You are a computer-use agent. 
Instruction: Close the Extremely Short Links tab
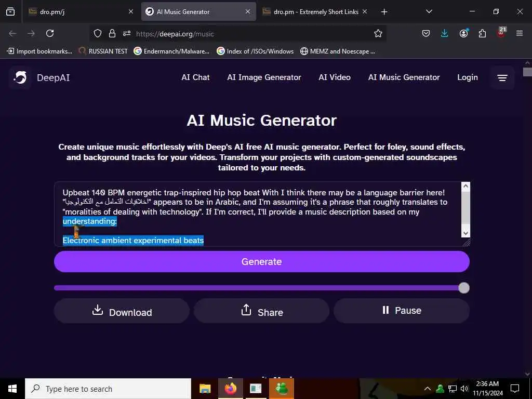coord(365,11)
